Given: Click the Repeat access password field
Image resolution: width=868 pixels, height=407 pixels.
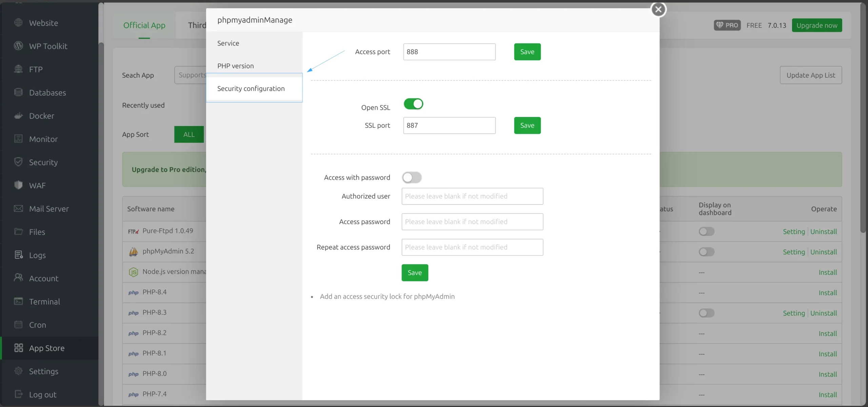Looking at the screenshot, I should point(472,247).
